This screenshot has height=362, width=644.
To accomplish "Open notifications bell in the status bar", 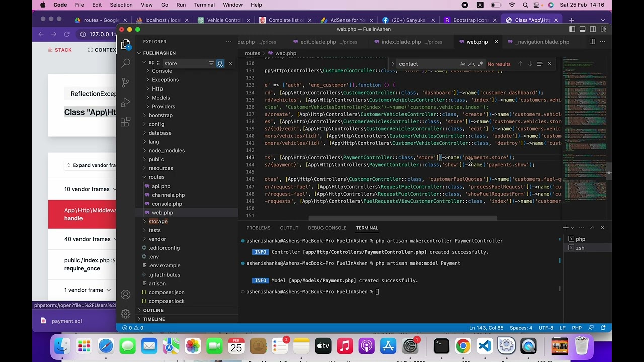I will [x=603, y=328].
